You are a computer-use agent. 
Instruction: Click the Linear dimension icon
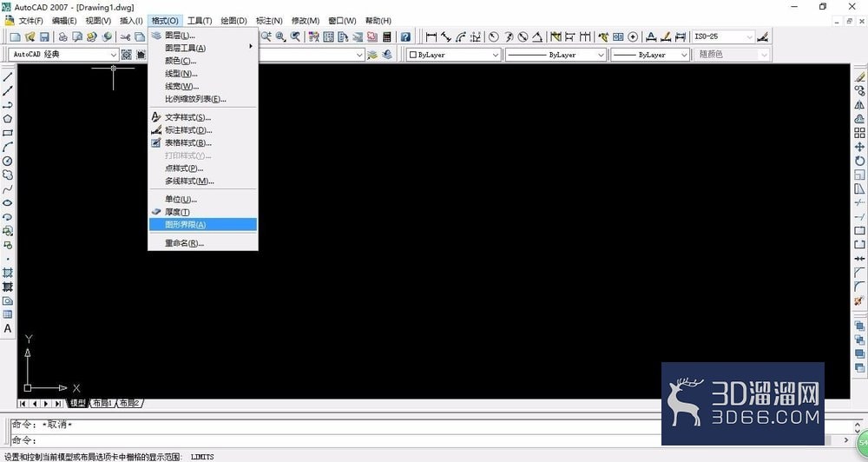431,37
